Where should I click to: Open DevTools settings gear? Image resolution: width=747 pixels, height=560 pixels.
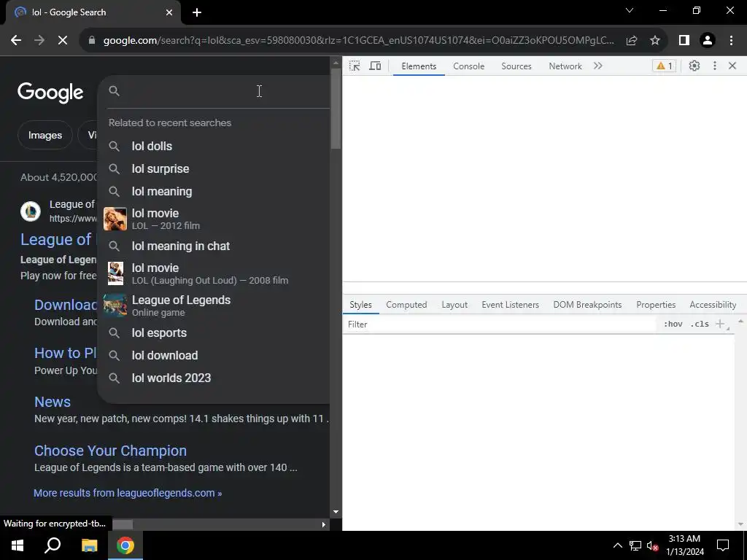(x=694, y=66)
